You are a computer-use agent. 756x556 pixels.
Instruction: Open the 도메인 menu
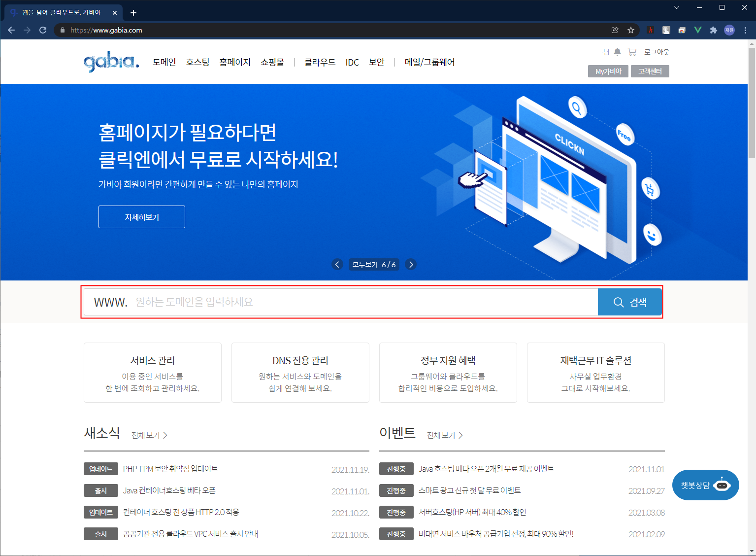point(164,62)
